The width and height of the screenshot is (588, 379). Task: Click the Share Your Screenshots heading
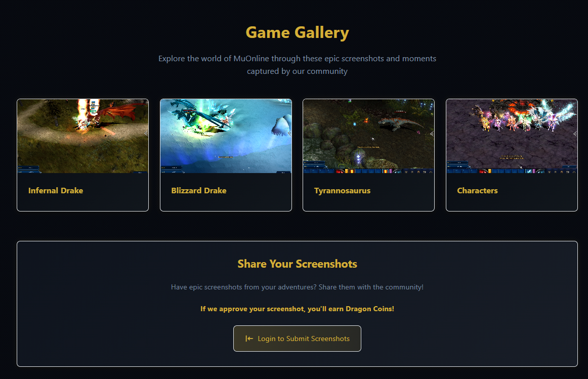(298, 264)
